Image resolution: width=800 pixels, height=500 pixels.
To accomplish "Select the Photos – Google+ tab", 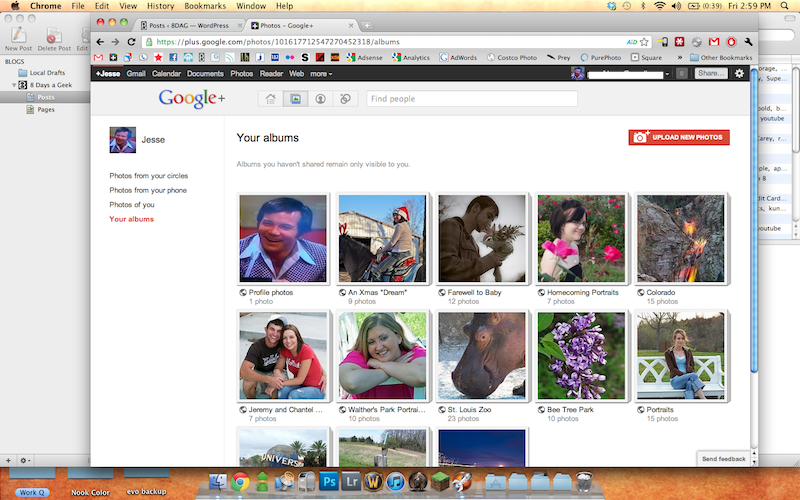I will 301,25.
